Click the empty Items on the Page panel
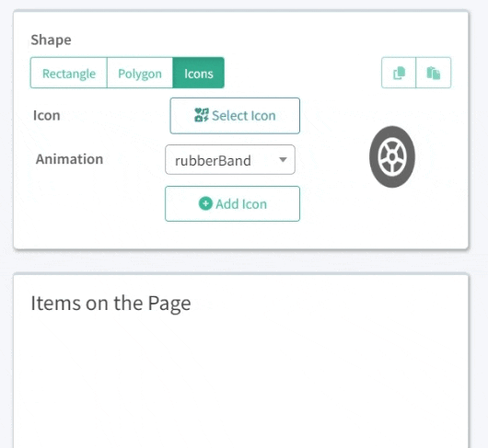Viewport: 488px width, 448px height. point(241,379)
